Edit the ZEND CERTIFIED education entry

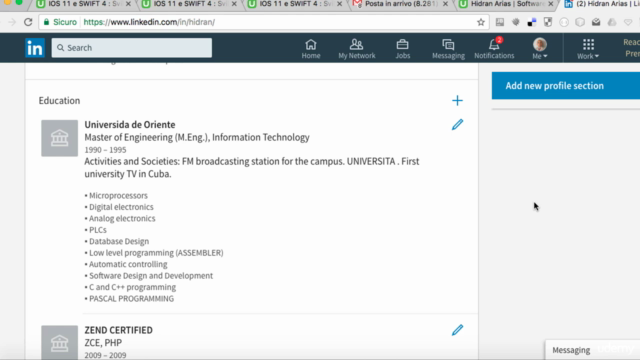(457, 330)
